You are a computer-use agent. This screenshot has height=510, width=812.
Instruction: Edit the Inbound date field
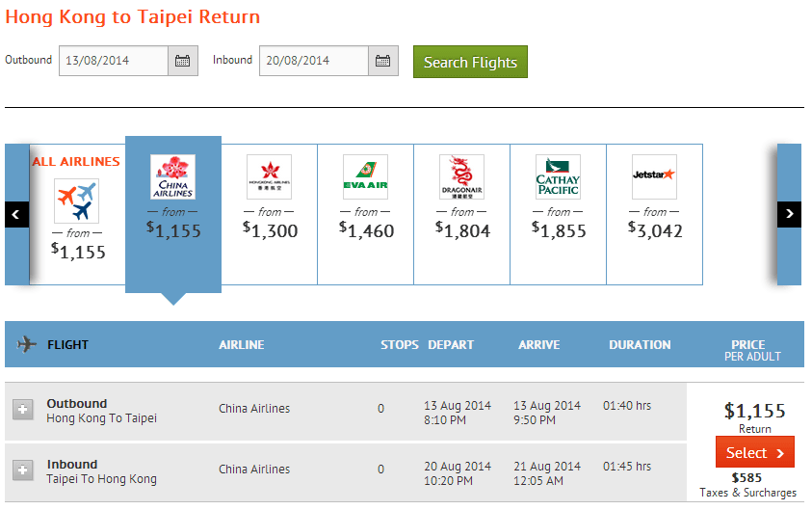click(313, 61)
